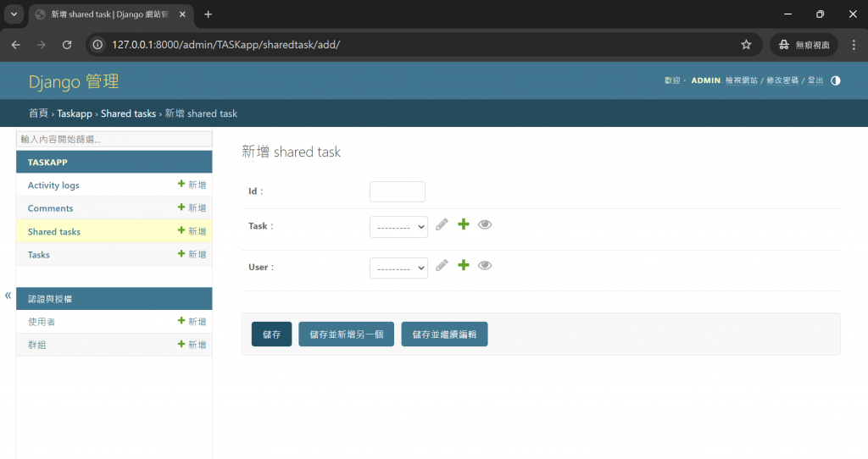Image resolution: width=868 pixels, height=459 pixels.
Task: Click the edit pencil icon for User
Action: tap(442, 265)
